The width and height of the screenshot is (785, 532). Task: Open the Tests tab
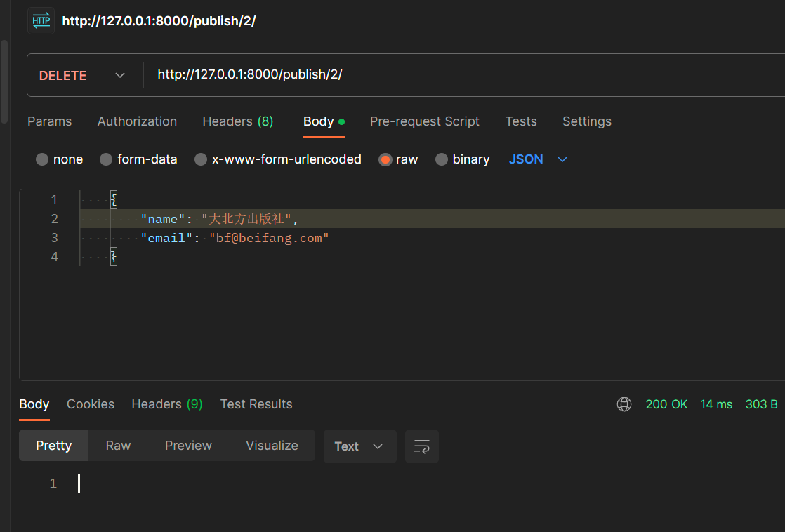tap(521, 121)
